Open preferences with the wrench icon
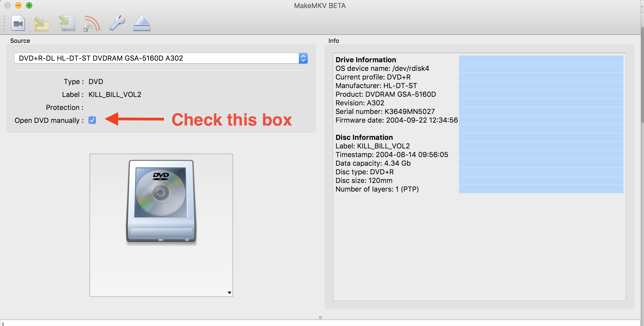This screenshot has width=644, height=326. pos(117,23)
